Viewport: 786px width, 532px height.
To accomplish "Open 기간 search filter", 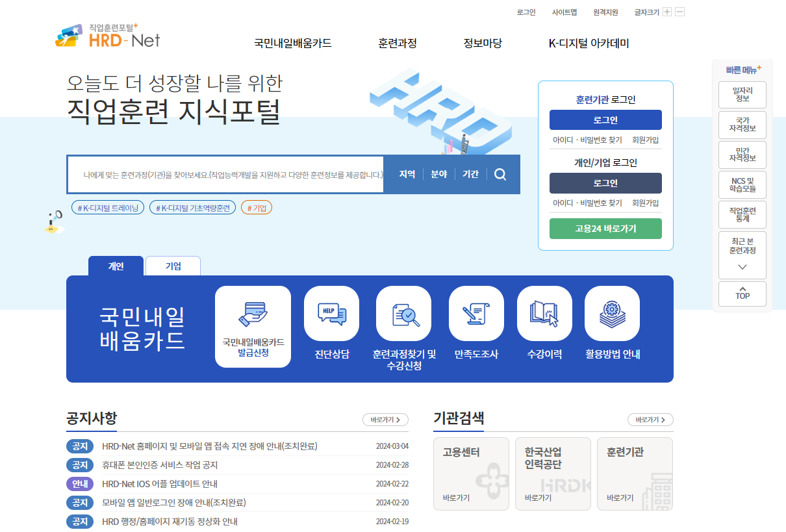I will pyautogui.click(x=470, y=174).
